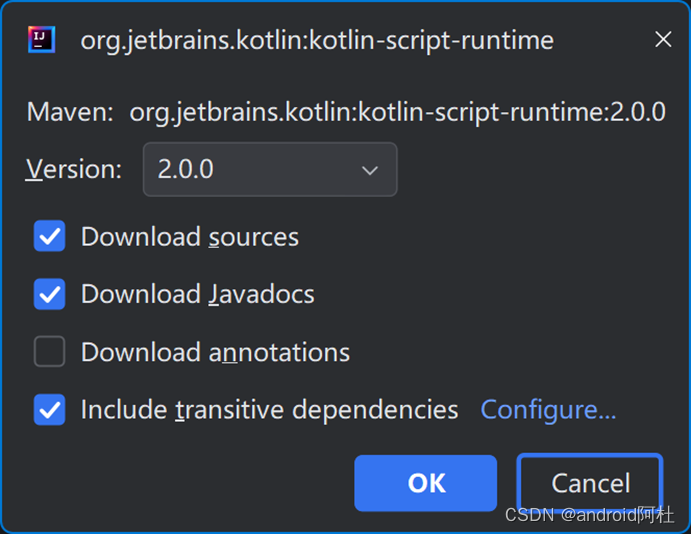Screen dimensions: 691x534
Task: Click the dialog title org.jetbrains.kotlin:kotlin-script-runtime
Action: (317, 41)
